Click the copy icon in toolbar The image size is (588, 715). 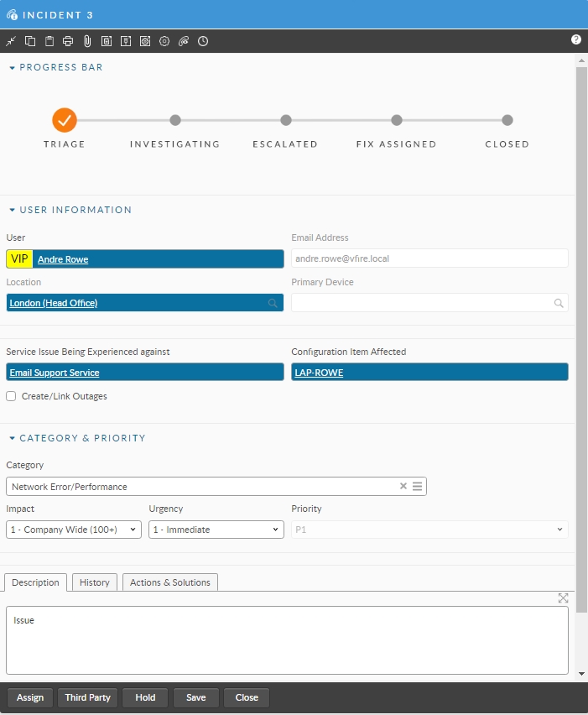click(x=30, y=41)
